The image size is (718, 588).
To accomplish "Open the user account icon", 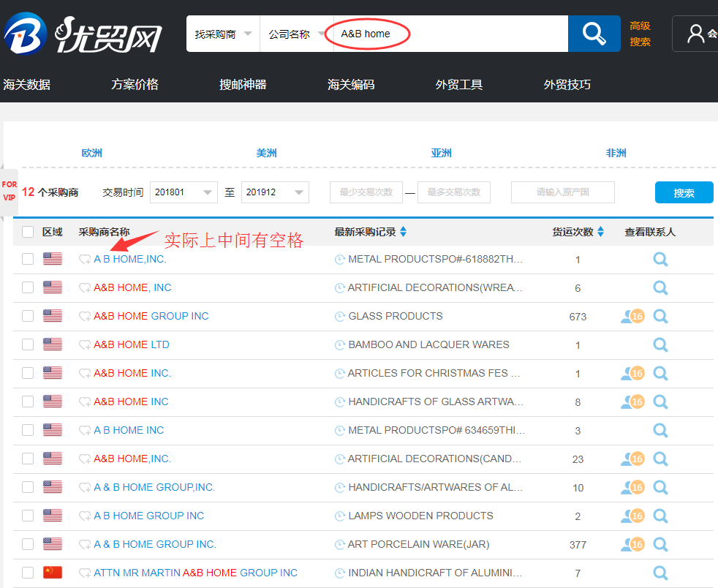I will [x=695, y=34].
